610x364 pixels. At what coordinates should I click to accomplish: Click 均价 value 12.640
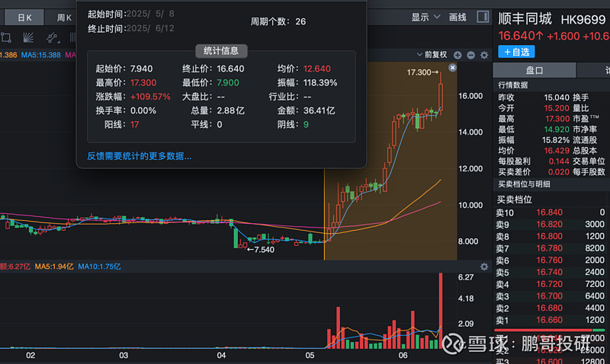pos(317,69)
